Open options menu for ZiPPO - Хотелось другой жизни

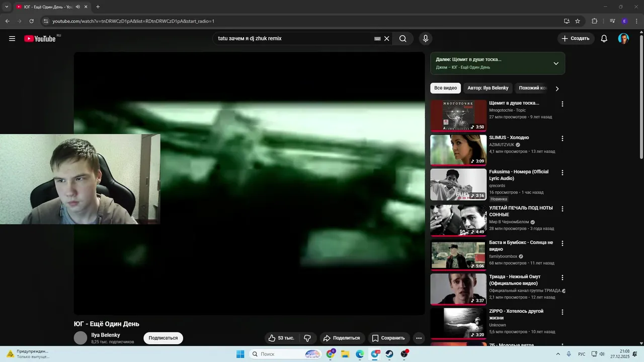point(562,312)
